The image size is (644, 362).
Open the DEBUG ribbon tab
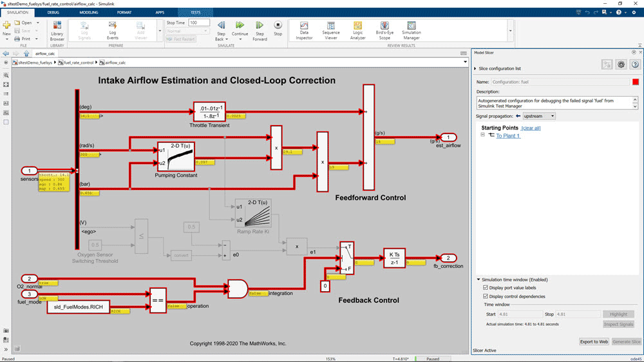click(x=53, y=12)
